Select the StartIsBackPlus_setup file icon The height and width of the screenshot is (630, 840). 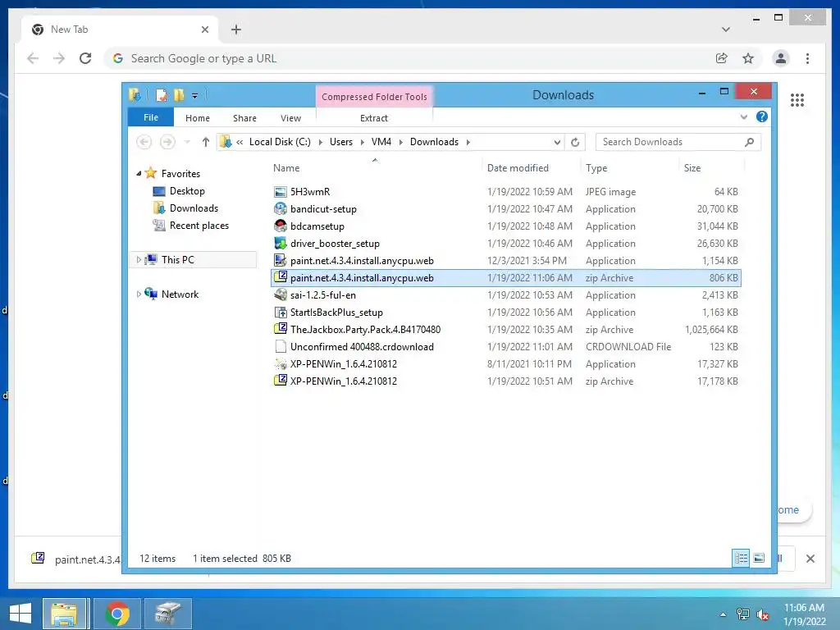coord(281,313)
